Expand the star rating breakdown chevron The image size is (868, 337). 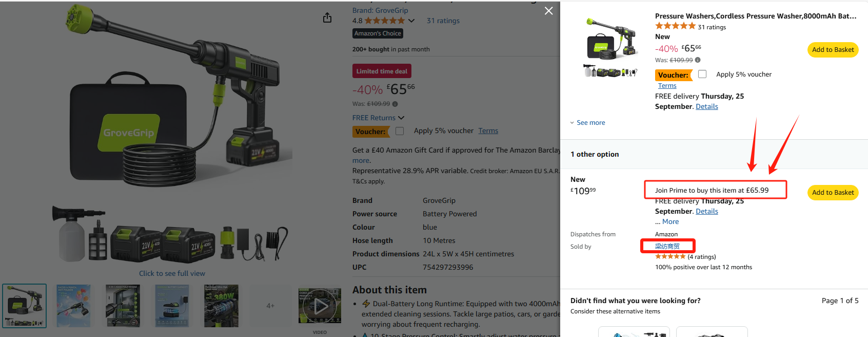[411, 21]
